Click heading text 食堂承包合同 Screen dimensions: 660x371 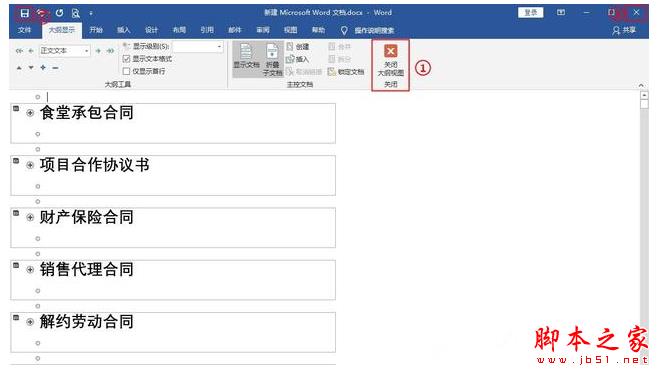pyautogui.click(x=87, y=112)
